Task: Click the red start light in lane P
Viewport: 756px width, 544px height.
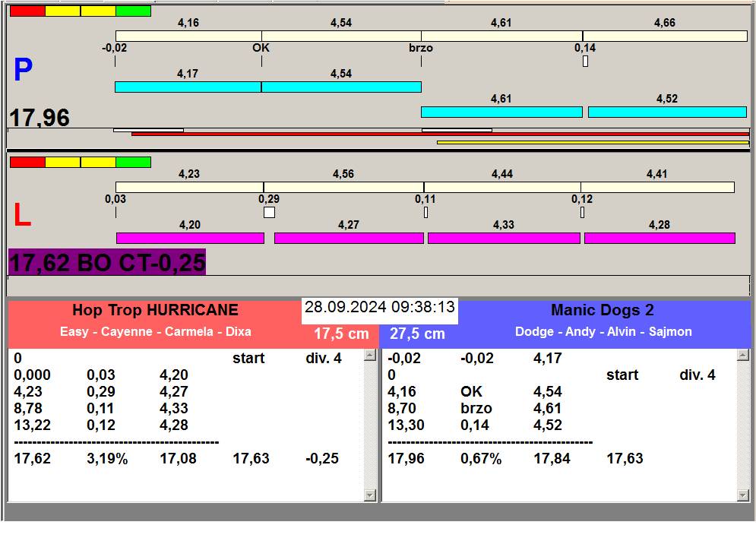Action: (27, 11)
